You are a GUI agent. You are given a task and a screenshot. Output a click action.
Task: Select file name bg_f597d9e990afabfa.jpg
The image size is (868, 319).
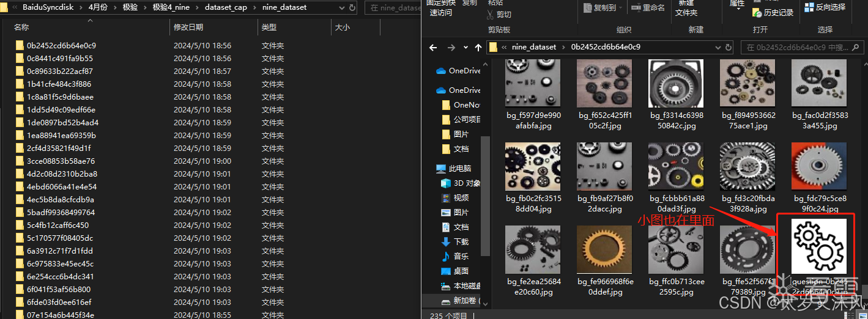(x=533, y=120)
